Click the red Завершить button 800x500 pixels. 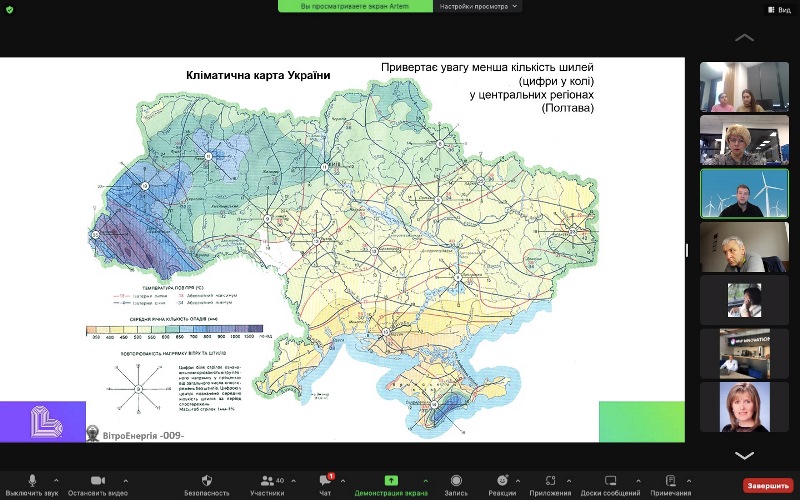(x=766, y=485)
